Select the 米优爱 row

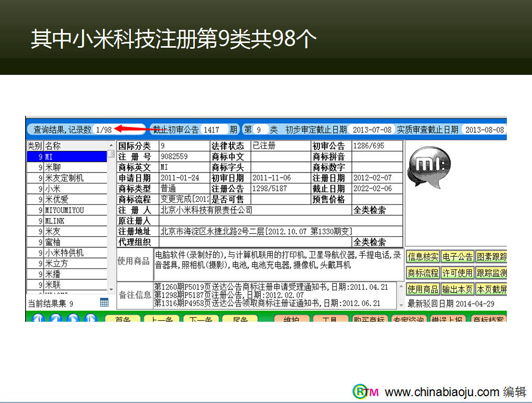[x=67, y=199]
